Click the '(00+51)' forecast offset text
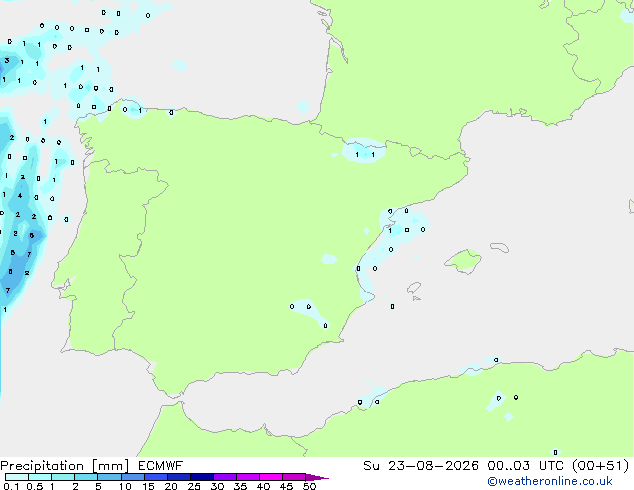 pyautogui.click(x=600, y=466)
